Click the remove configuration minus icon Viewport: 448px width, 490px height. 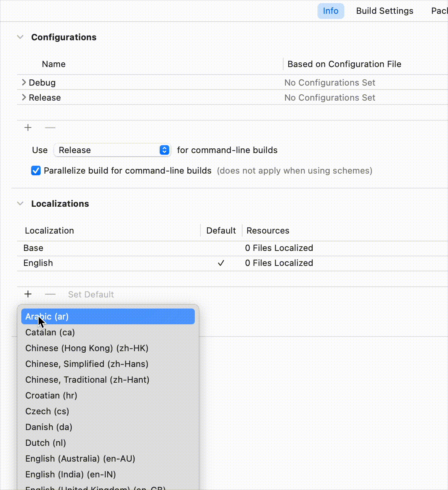point(50,127)
